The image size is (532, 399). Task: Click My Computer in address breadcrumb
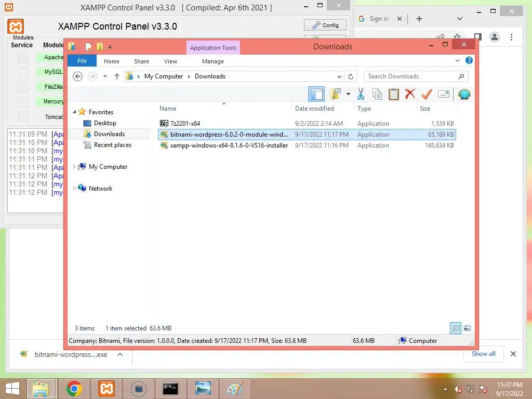tap(164, 76)
